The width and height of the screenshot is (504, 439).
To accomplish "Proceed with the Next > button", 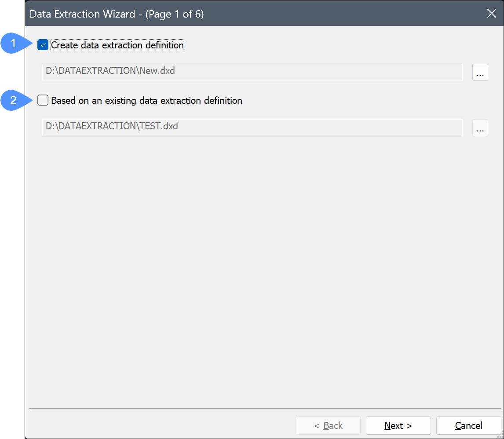I will point(398,425).
